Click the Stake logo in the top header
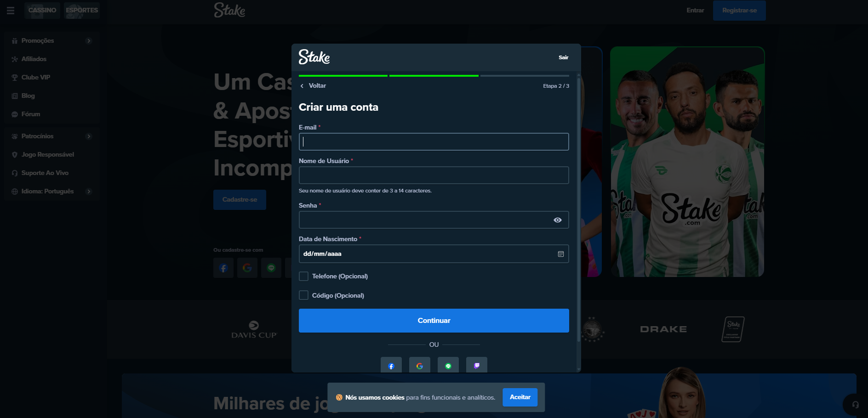The width and height of the screenshot is (868, 418). [229, 10]
